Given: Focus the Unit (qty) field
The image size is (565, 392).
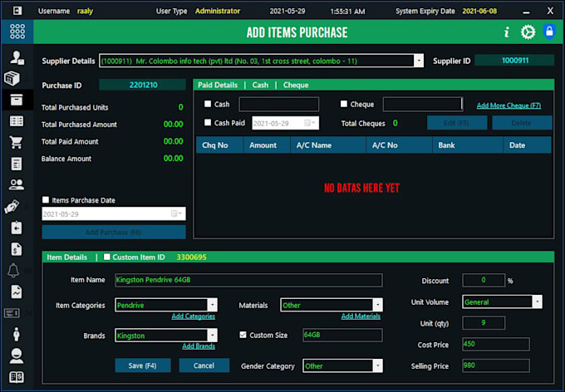Looking at the screenshot, I should point(484,323).
